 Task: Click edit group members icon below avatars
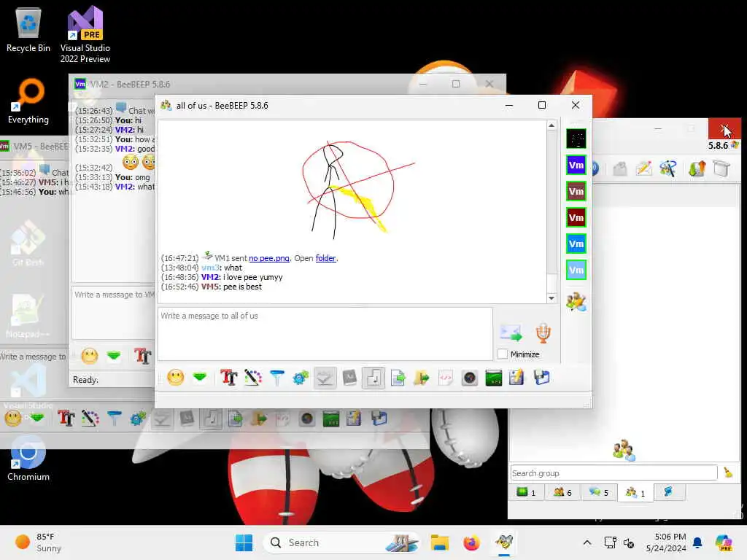point(576,302)
